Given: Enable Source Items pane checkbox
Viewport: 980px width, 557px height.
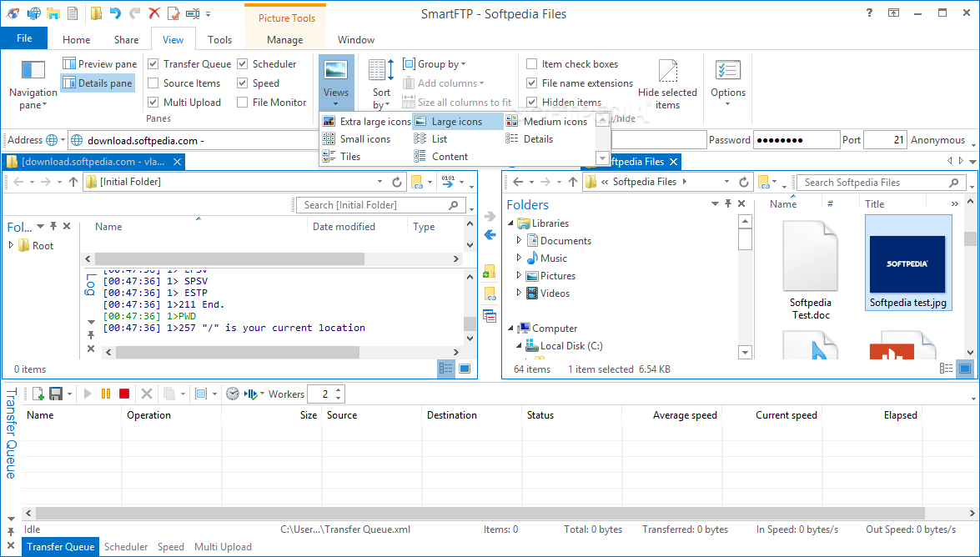Looking at the screenshot, I should [153, 83].
